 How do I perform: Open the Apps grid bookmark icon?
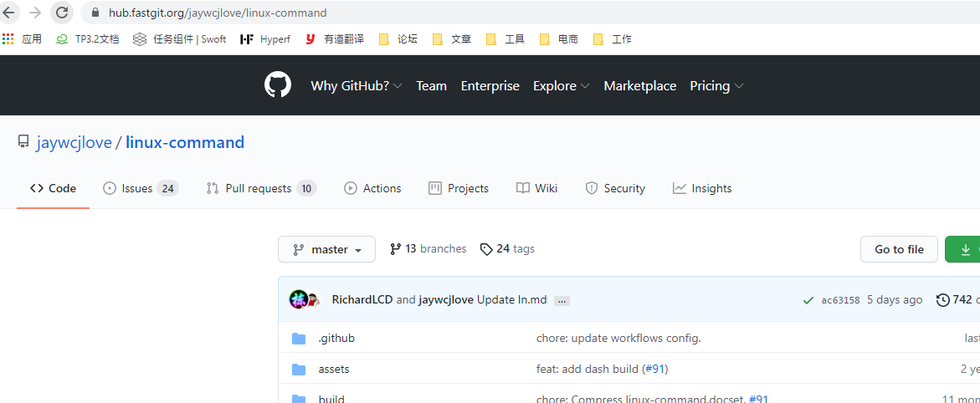coord(8,38)
